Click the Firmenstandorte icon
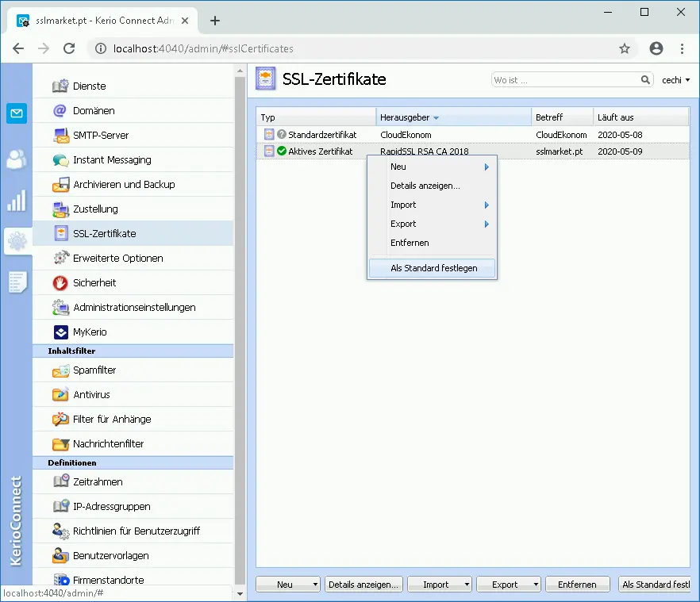Image resolution: width=700 pixels, height=602 pixels. coord(61,580)
